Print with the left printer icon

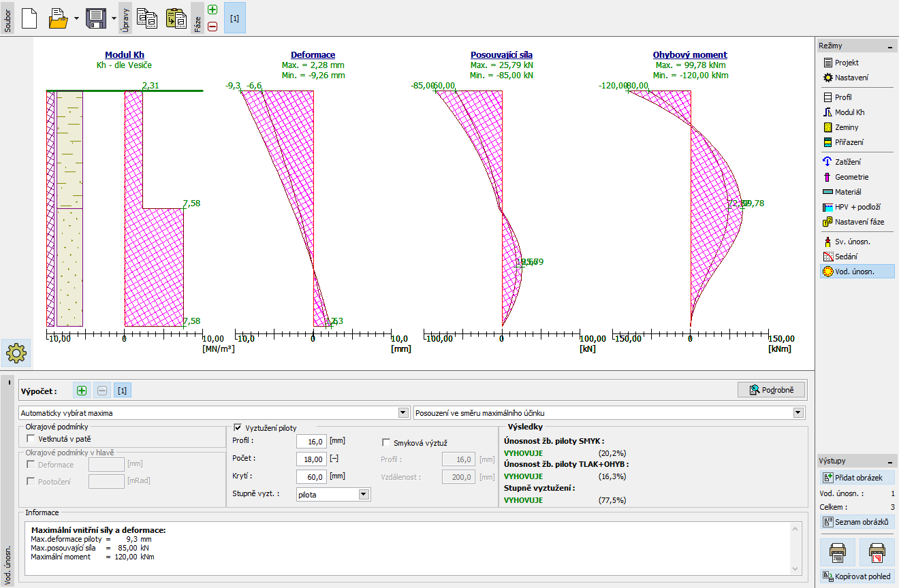(x=837, y=552)
